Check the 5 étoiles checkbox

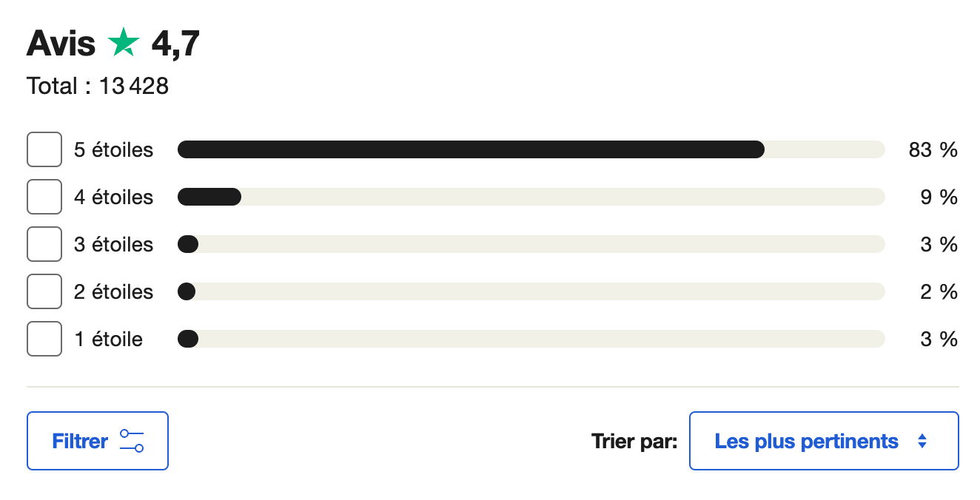44,149
